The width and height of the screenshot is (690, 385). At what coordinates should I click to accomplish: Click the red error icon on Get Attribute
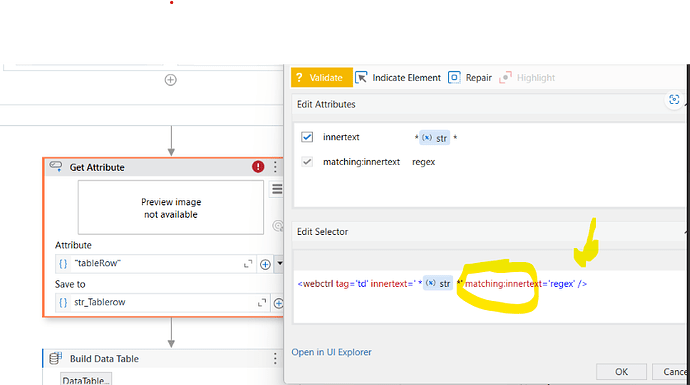pyautogui.click(x=258, y=167)
